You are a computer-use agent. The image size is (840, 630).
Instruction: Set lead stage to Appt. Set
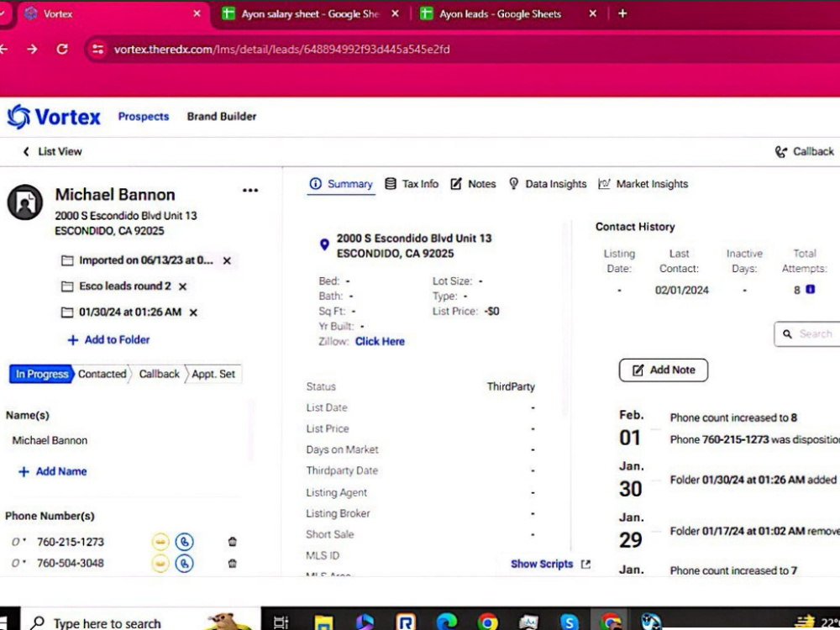click(213, 374)
